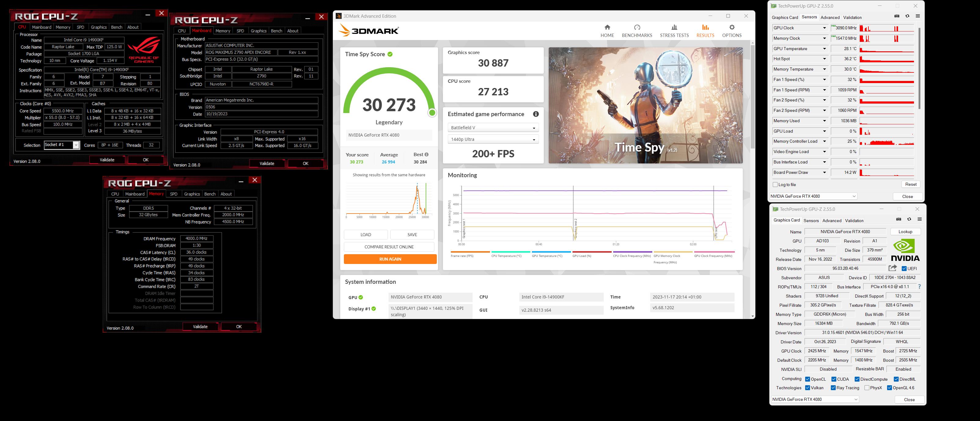Expand GPU Clock sensor dropdown
980x421 pixels.
coord(824,28)
